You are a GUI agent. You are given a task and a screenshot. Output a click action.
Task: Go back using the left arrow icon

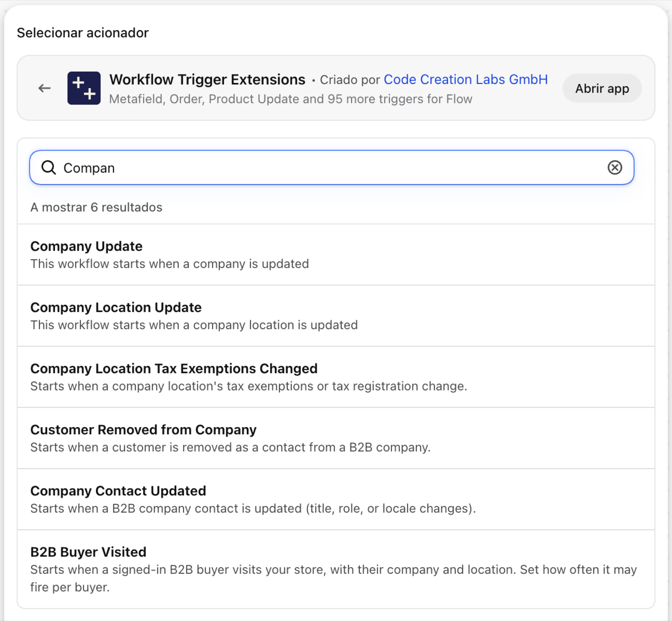(x=44, y=88)
